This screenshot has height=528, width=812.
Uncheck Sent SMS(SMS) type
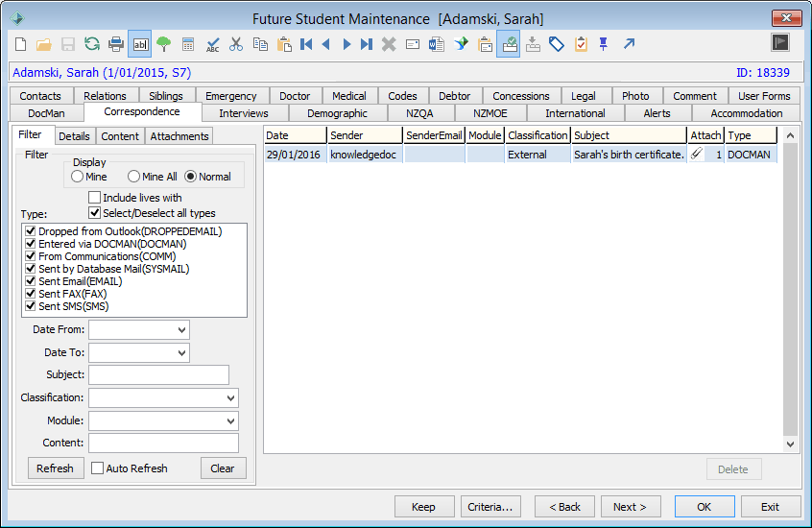point(31,305)
